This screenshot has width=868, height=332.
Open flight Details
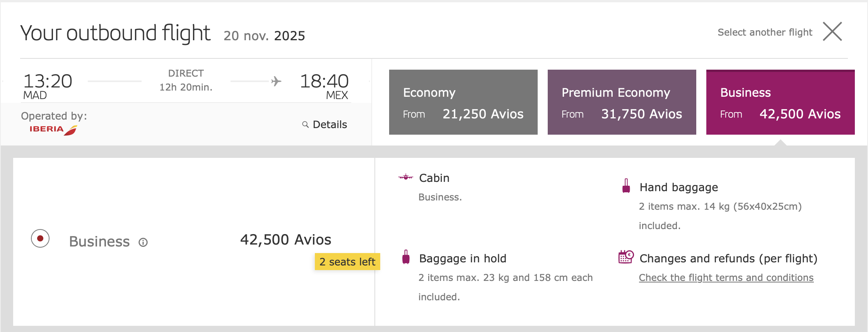click(330, 125)
